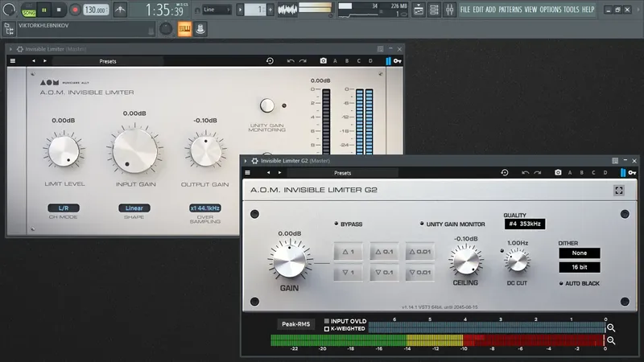Click camera snapshot icon in Invisible Limiter

tap(324, 61)
